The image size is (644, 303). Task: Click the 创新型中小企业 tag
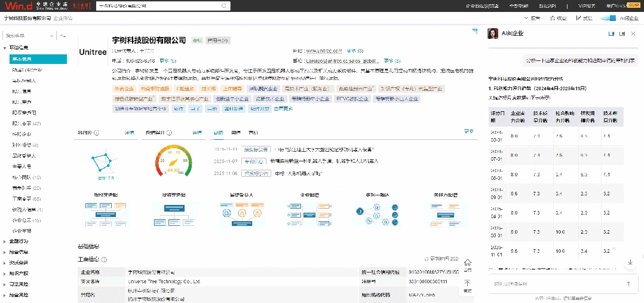[x=232, y=99]
